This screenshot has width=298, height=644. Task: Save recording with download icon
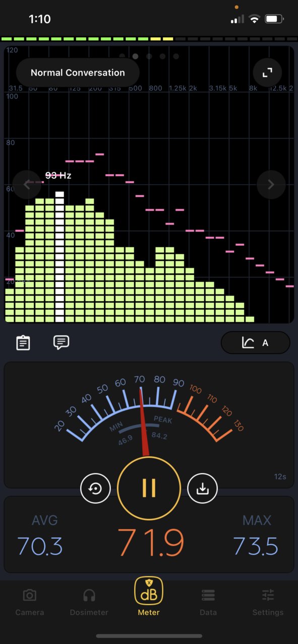pyautogui.click(x=202, y=488)
